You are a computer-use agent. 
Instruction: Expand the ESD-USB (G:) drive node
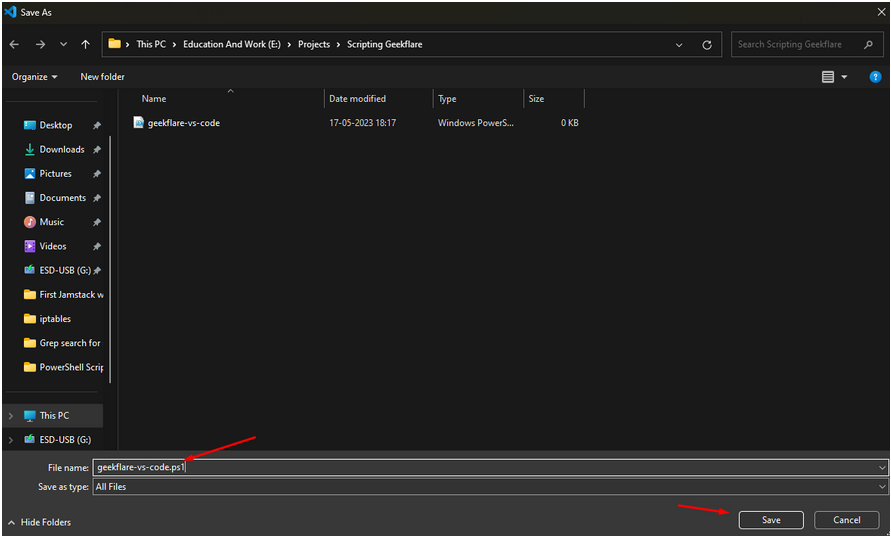[x=11, y=440]
